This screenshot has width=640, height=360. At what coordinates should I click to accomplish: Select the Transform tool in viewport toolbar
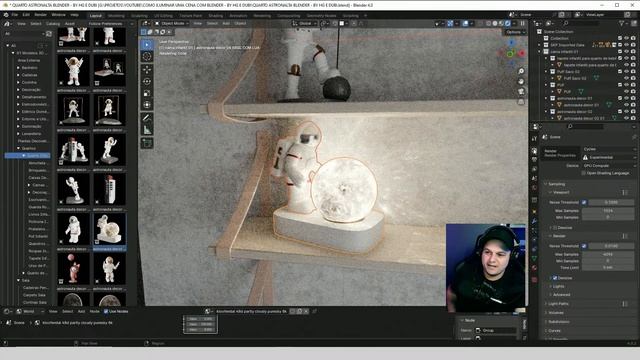(147, 105)
